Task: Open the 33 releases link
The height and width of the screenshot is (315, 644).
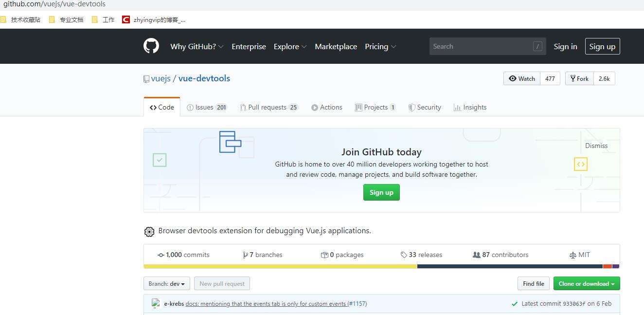Action: click(x=421, y=255)
